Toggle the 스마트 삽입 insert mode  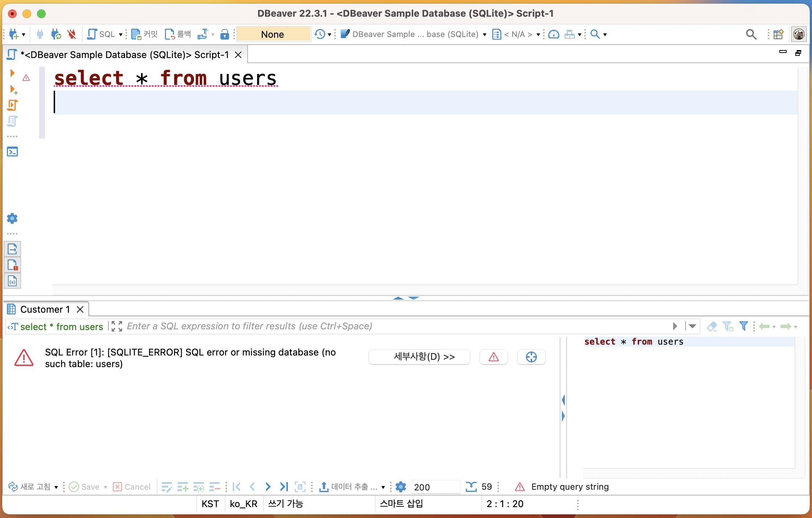click(x=401, y=504)
